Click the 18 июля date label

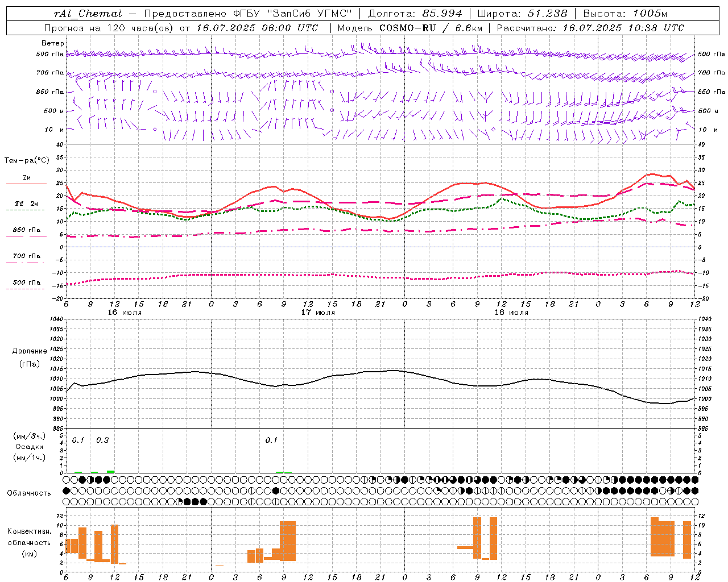pos(511,312)
